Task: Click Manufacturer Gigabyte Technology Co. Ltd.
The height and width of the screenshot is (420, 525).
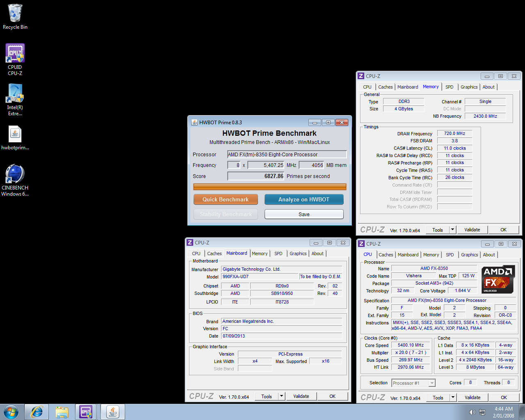Action: (281, 269)
